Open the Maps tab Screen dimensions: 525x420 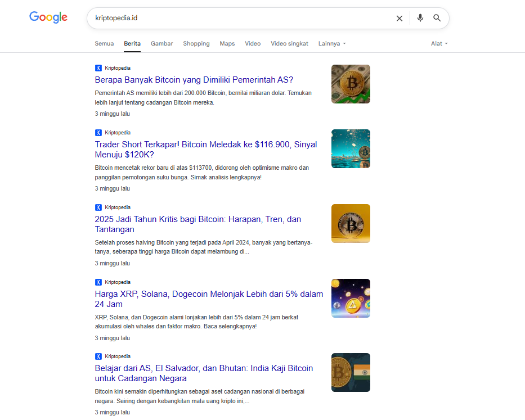(227, 43)
